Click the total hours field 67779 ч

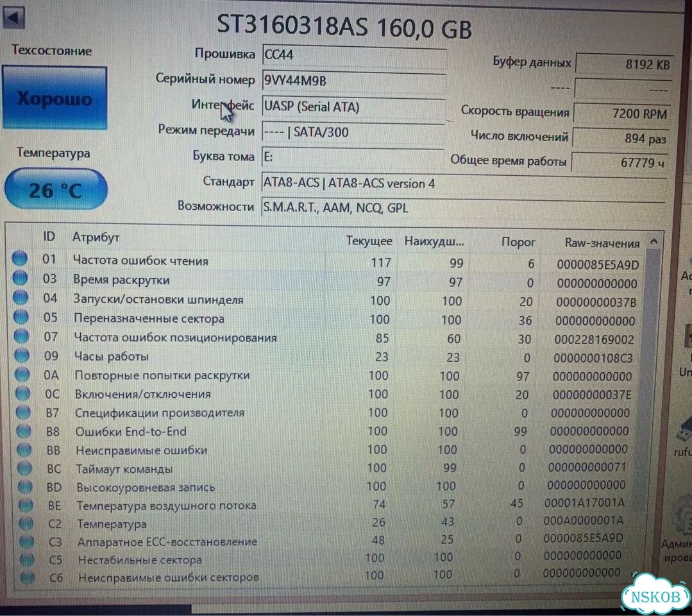tap(619, 162)
